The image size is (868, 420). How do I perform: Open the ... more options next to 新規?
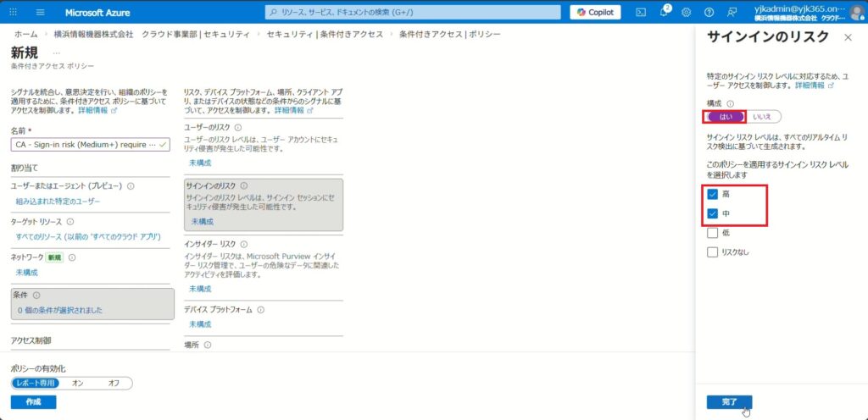click(x=57, y=52)
